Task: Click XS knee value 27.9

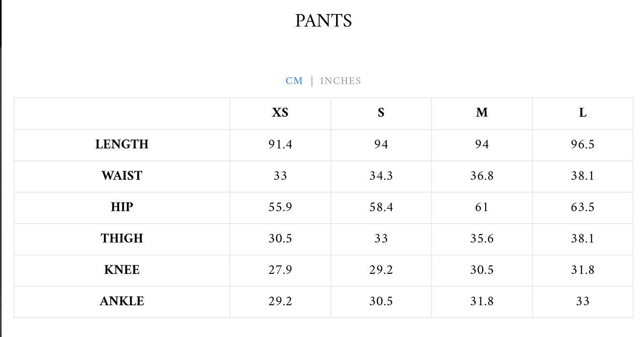Action: pos(280,269)
